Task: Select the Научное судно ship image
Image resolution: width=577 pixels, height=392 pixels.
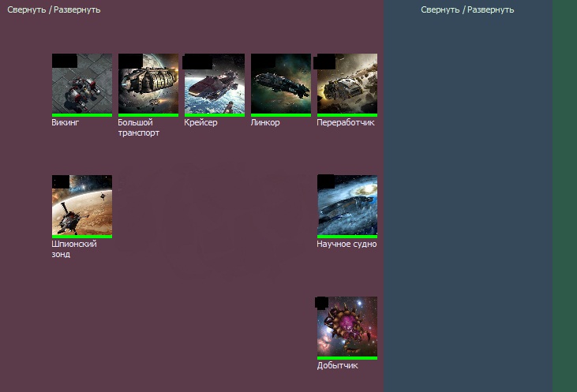Action: 347,205
